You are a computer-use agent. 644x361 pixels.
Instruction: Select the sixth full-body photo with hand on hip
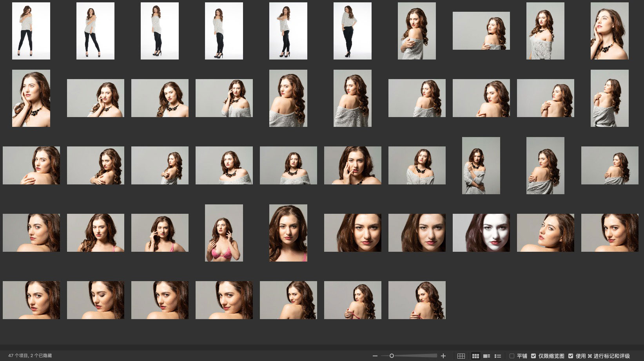[352, 31]
